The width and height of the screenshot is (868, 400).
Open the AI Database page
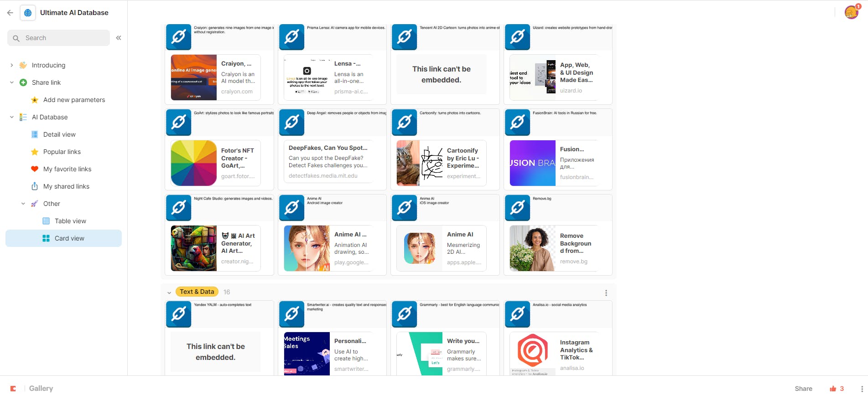[x=50, y=117]
